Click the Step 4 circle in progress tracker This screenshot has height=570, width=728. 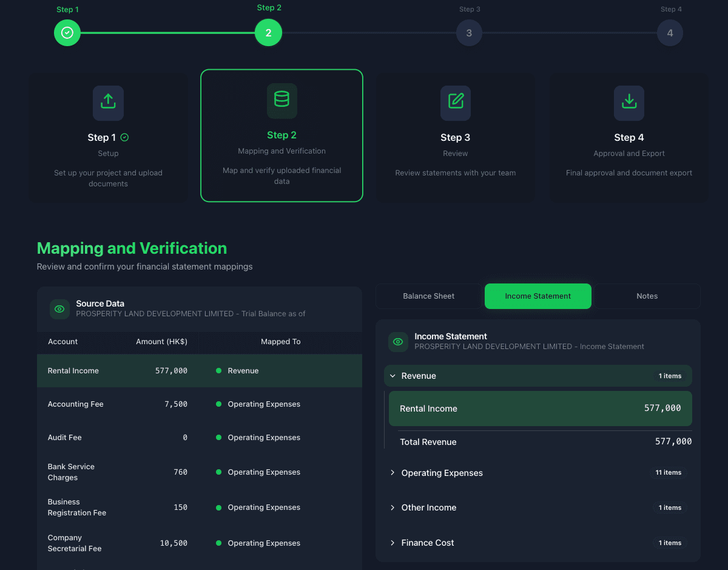point(670,33)
